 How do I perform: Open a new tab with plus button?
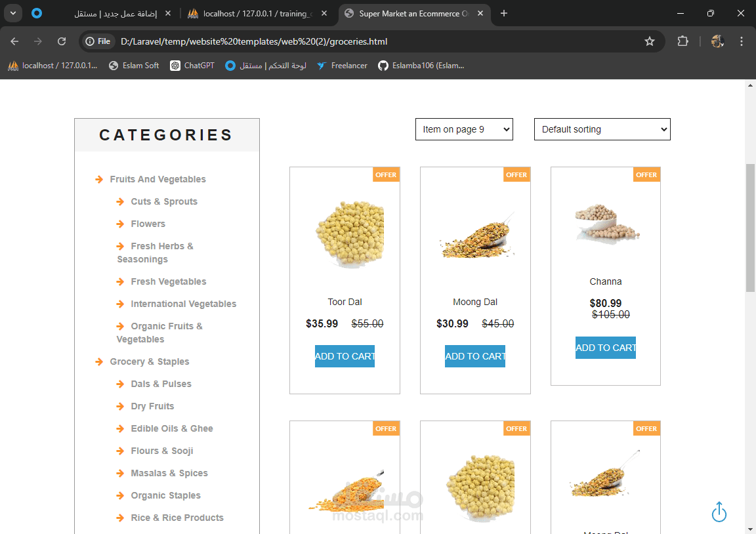[504, 14]
